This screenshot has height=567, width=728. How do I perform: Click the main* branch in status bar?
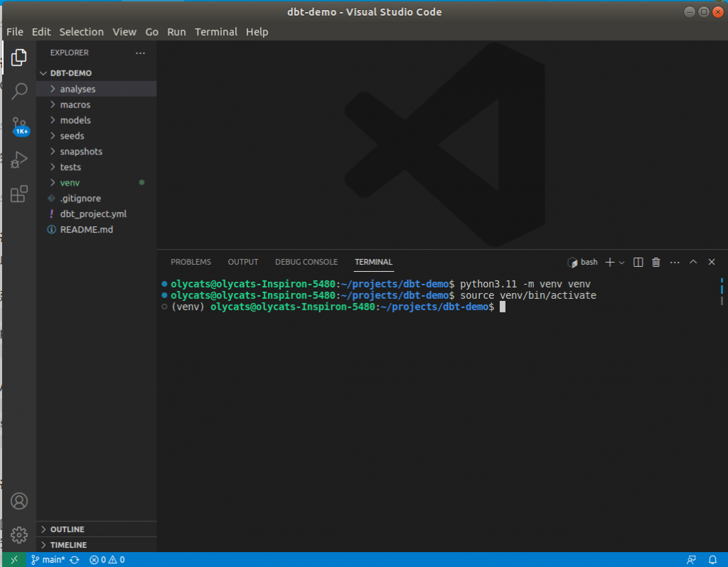(48, 560)
